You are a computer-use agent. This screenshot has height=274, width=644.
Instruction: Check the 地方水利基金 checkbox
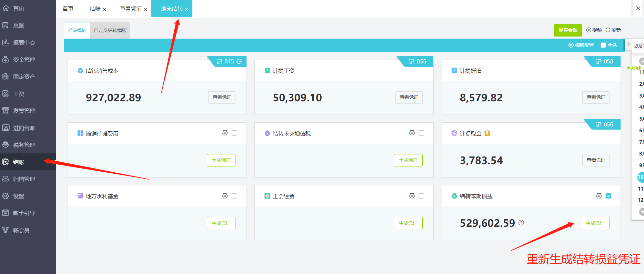[x=234, y=196]
